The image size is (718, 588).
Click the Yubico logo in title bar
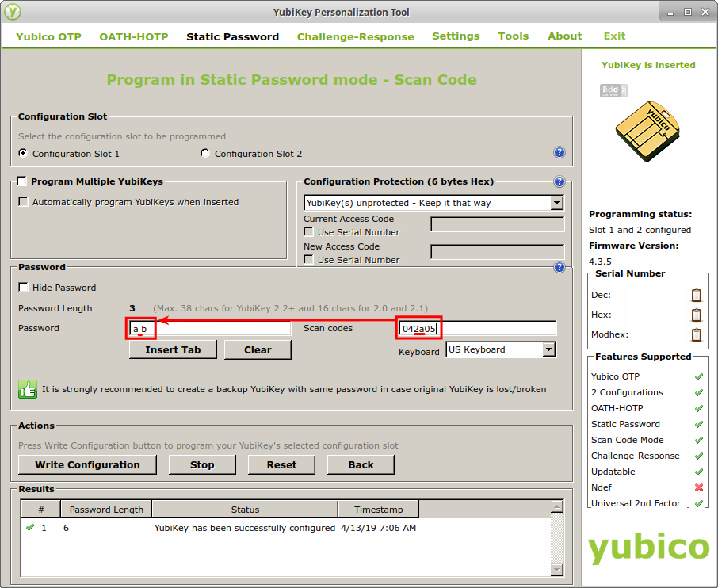point(13,12)
